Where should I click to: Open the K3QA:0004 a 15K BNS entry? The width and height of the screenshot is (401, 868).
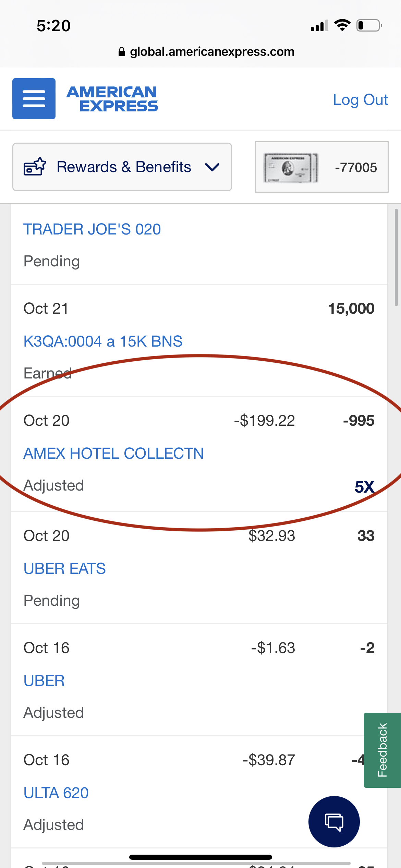click(103, 341)
